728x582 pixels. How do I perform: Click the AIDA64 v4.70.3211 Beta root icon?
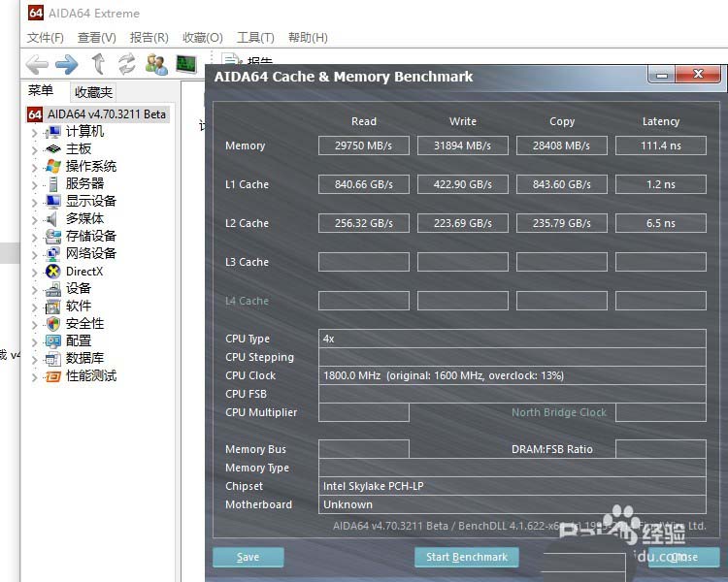[35, 114]
